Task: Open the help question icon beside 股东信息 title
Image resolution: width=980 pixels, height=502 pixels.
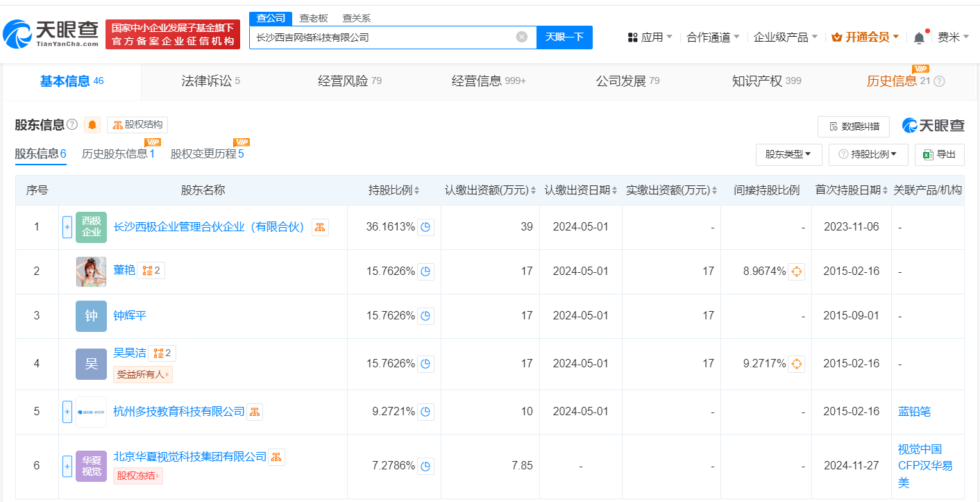Action: coord(72,125)
